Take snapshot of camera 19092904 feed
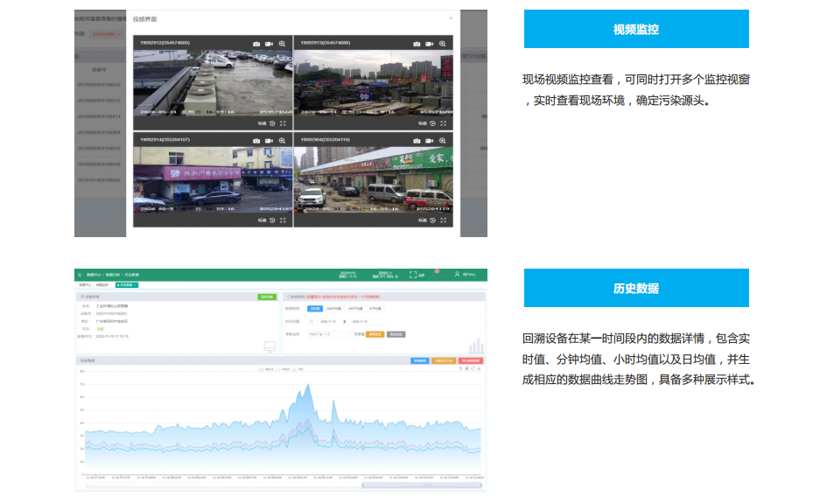 tap(417, 141)
